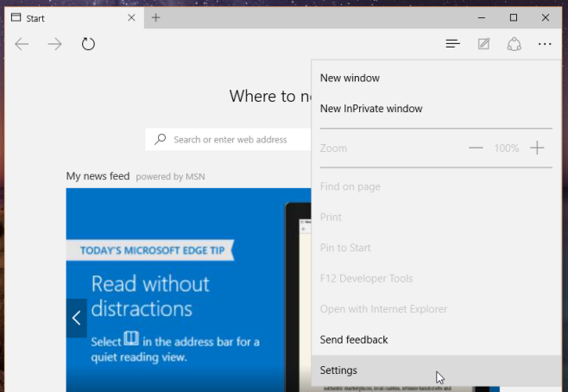Refresh the current page
Viewport: 568px width, 392px height.
tap(88, 44)
